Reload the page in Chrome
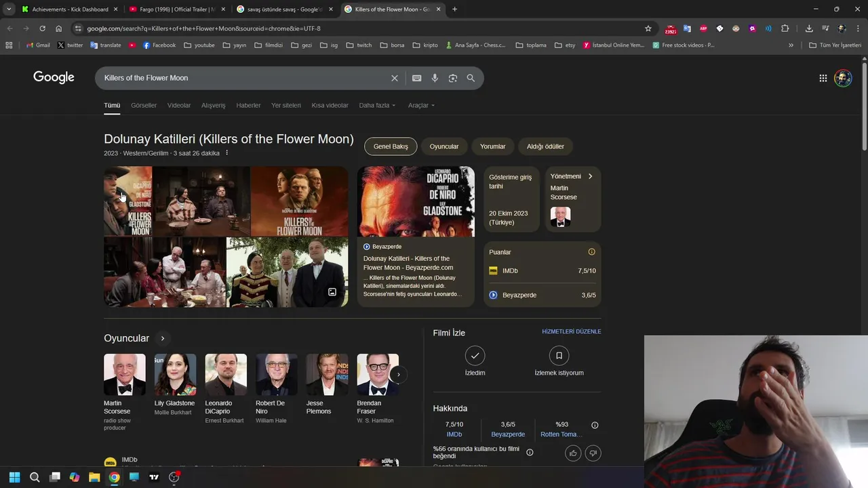The height and width of the screenshot is (488, 868). coord(42,28)
